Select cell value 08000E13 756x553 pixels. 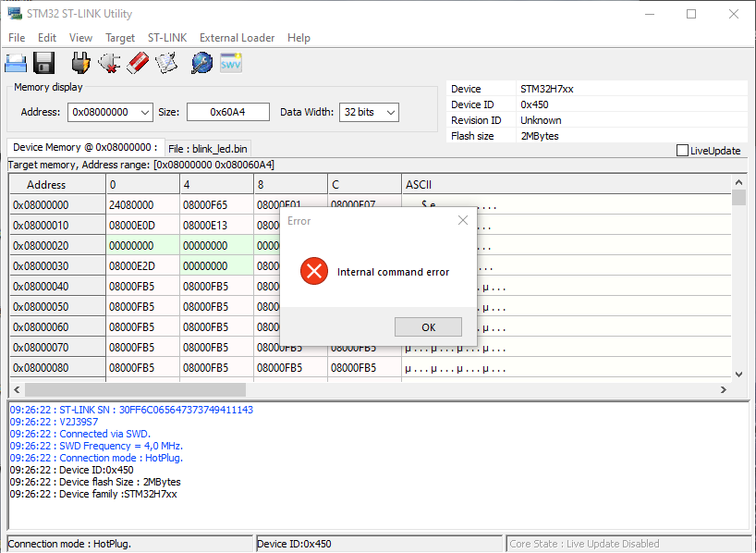pyautogui.click(x=216, y=226)
